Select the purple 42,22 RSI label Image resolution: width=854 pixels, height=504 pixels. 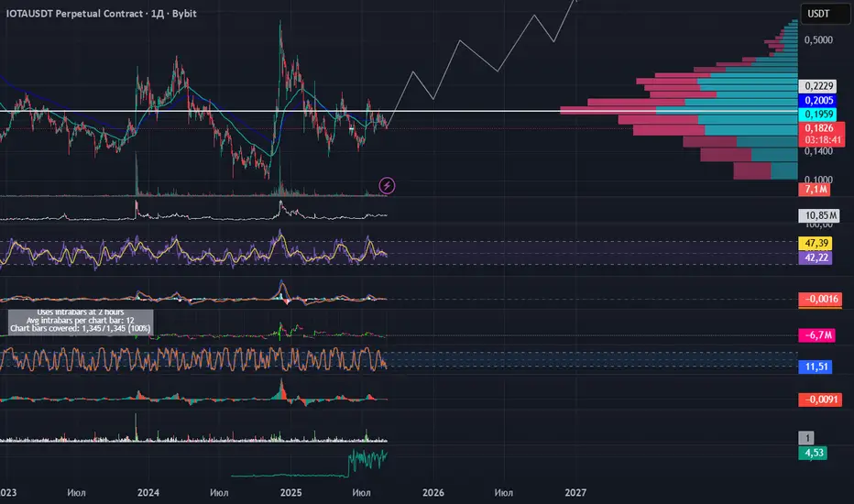816,257
